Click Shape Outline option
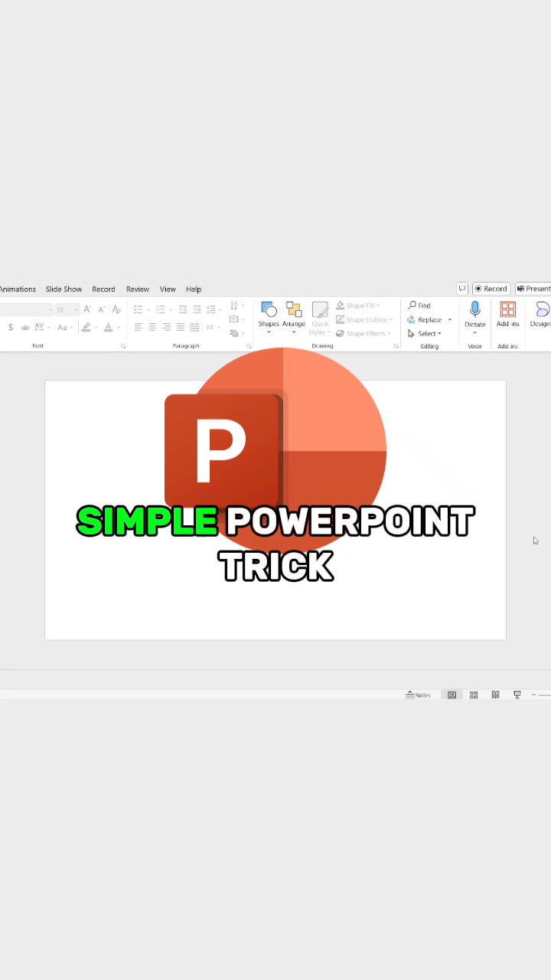 point(364,319)
